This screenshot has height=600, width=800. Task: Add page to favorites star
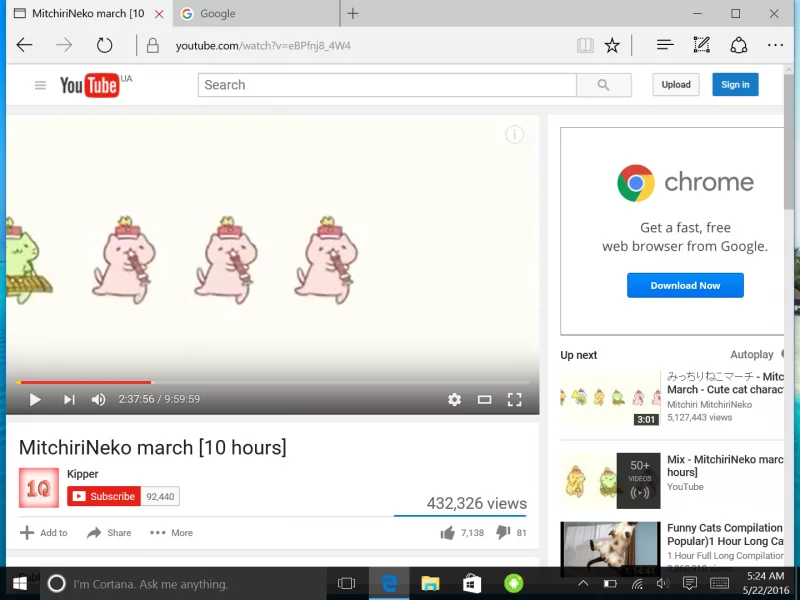tap(612, 45)
